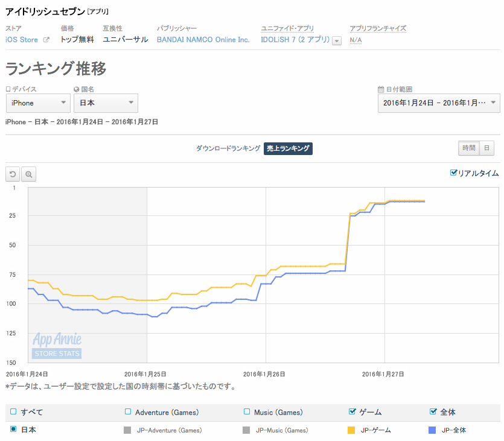
Task: Switch granularity to 時間
Action: tap(468, 148)
